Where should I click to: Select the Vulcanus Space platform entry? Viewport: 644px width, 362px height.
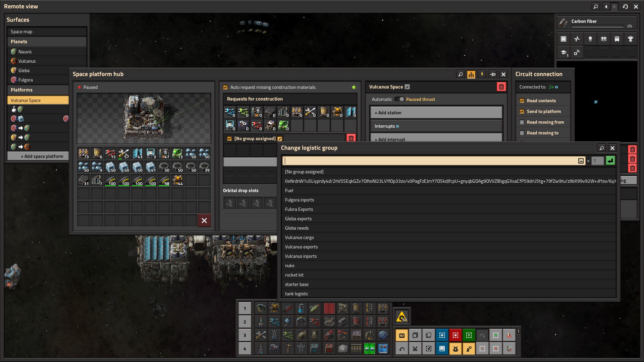coord(38,100)
